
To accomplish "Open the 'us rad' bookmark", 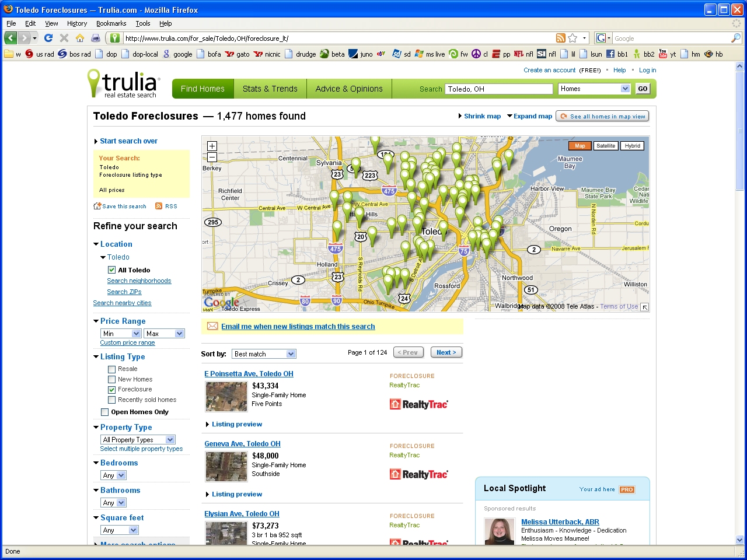I will [40, 54].
